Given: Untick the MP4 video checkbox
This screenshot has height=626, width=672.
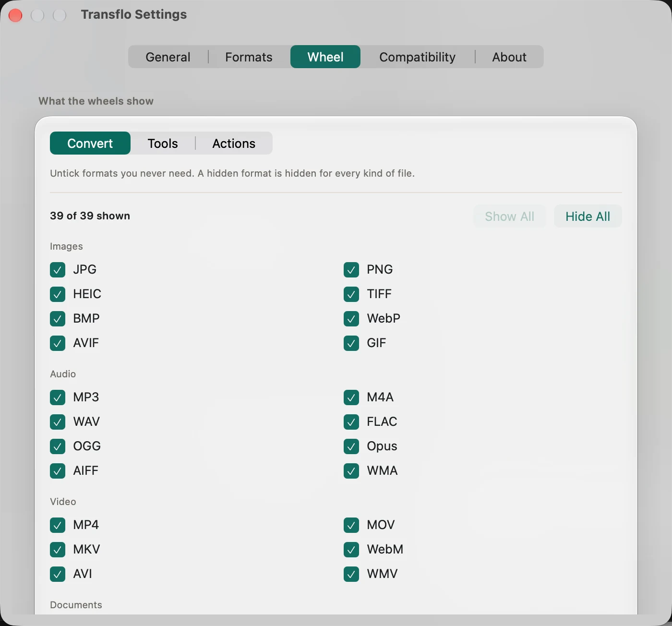Looking at the screenshot, I should [x=58, y=525].
